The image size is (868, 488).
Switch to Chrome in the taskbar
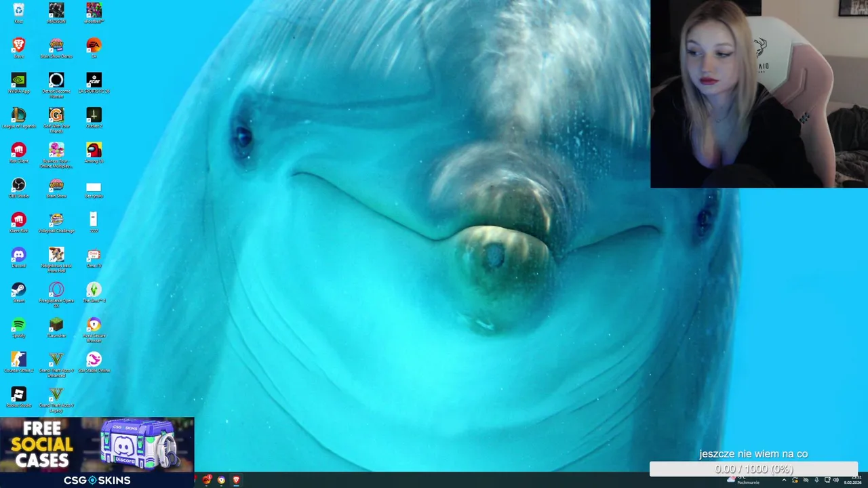click(x=221, y=480)
